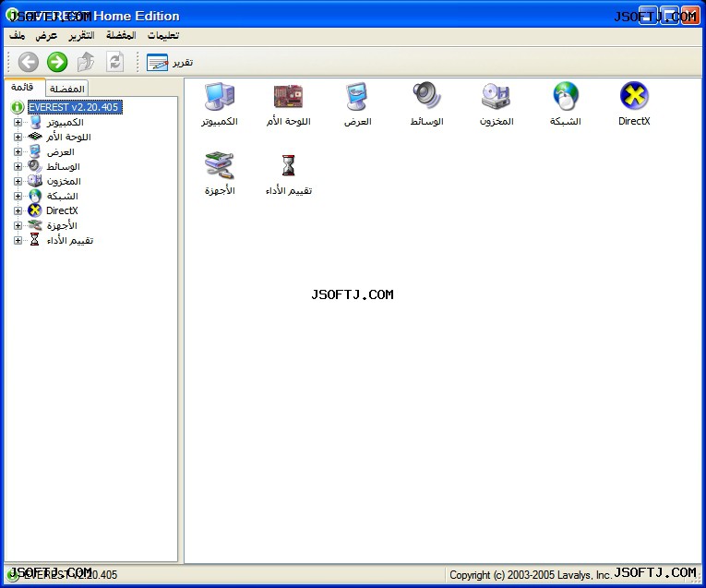Open the اللوحة الأم motherboard large icon

click(288, 96)
